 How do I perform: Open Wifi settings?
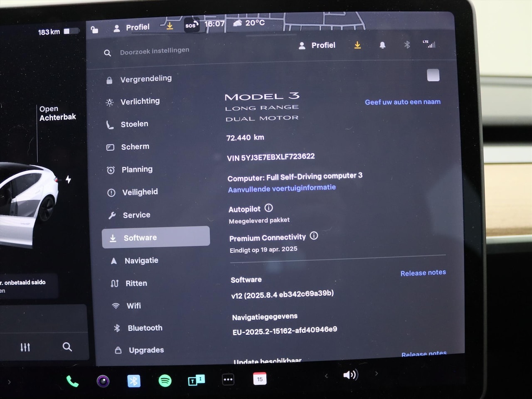point(133,306)
